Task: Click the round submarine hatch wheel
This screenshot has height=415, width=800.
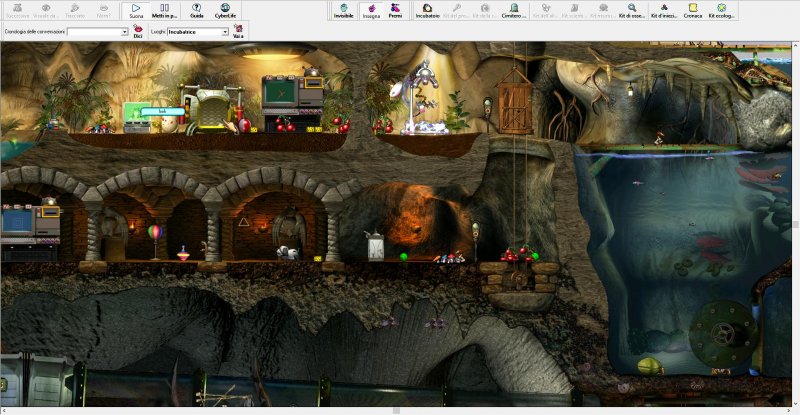Action: [x=723, y=334]
